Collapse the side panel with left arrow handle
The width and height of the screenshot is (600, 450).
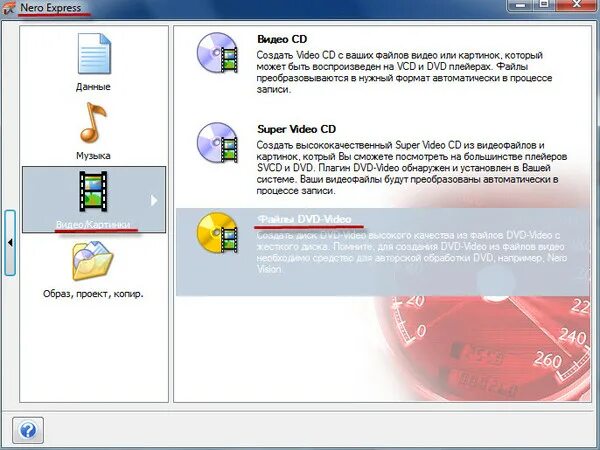(10, 243)
